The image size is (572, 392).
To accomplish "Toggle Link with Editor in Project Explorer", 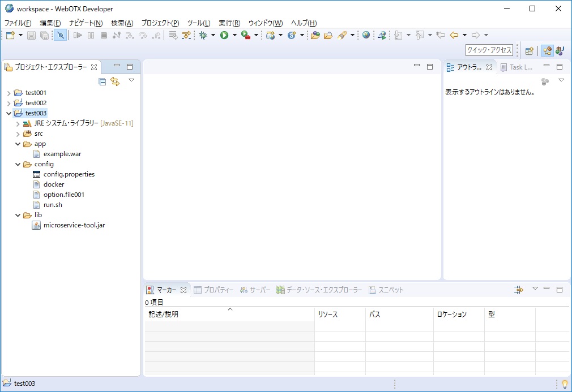I will (115, 81).
